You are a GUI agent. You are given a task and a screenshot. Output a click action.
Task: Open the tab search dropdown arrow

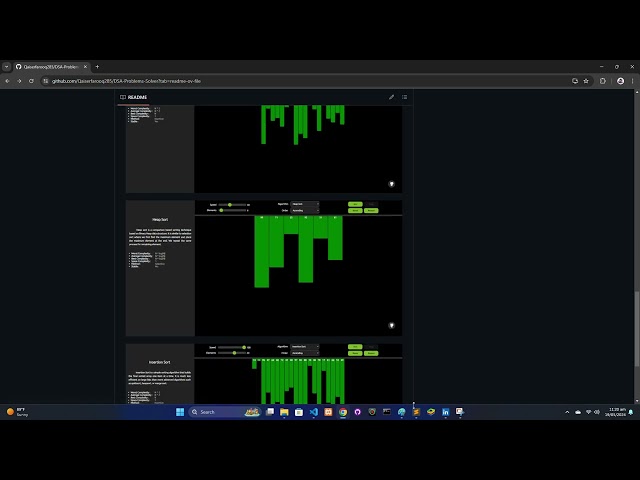point(7,67)
